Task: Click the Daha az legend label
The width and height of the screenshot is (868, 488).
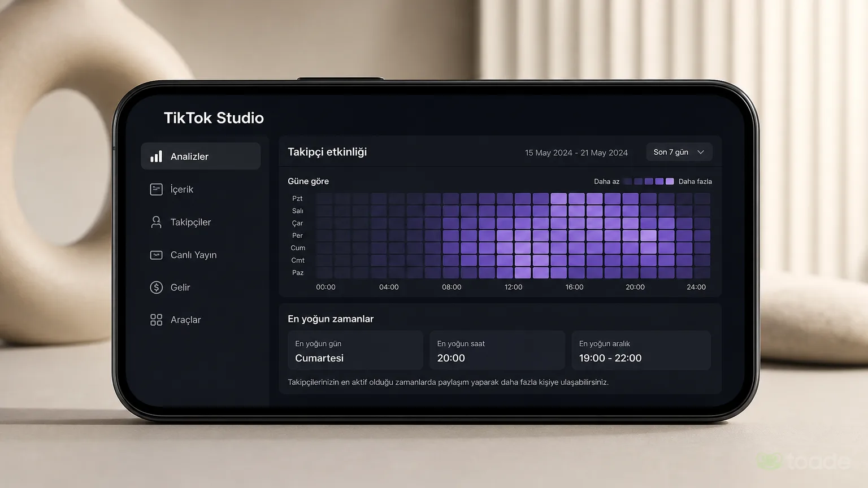Action: coord(606,181)
